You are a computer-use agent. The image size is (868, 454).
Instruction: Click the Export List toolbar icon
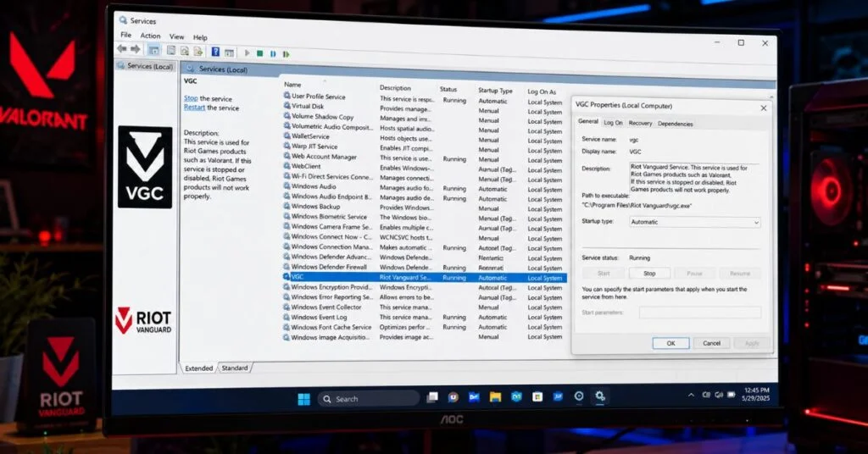198,52
